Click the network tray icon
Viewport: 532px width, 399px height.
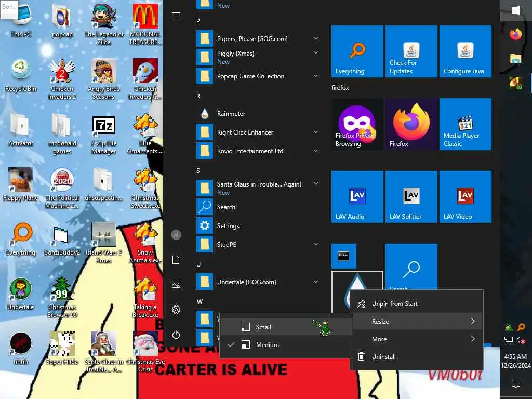click(x=508, y=340)
